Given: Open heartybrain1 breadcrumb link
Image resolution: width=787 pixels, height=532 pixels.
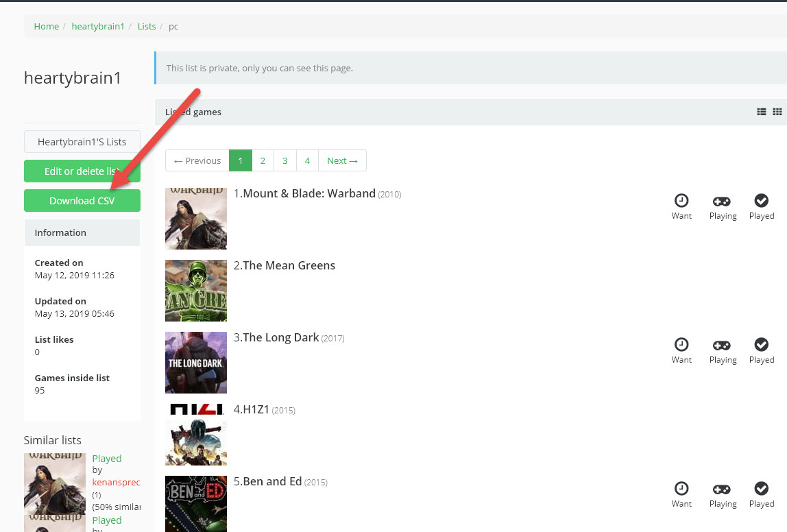Looking at the screenshot, I should pyautogui.click(x=98, y=26).
